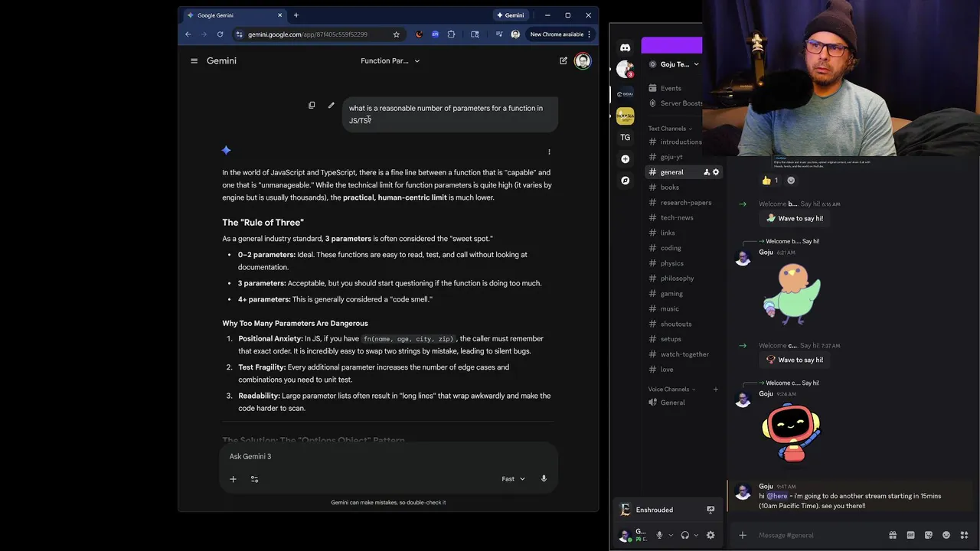Open the GIF picker in Discord
The image size is (980, 551).
pos(910,535)
